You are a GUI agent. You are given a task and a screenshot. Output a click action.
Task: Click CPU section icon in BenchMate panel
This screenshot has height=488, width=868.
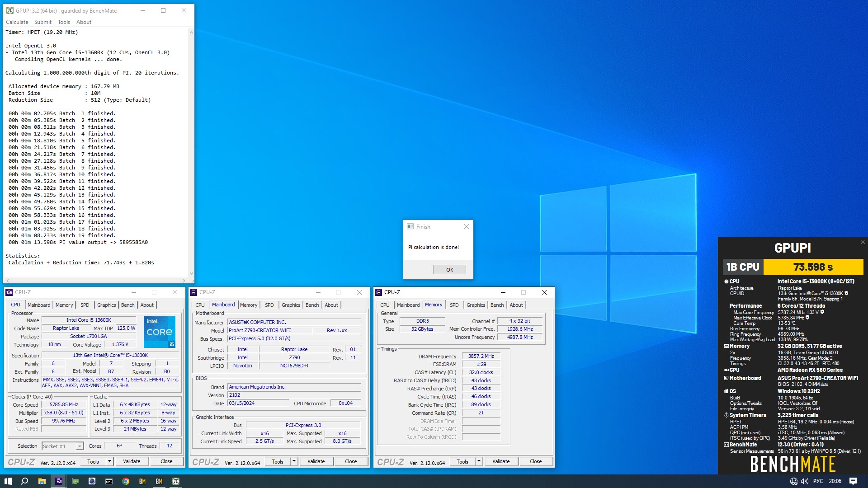tap(726, 281)
